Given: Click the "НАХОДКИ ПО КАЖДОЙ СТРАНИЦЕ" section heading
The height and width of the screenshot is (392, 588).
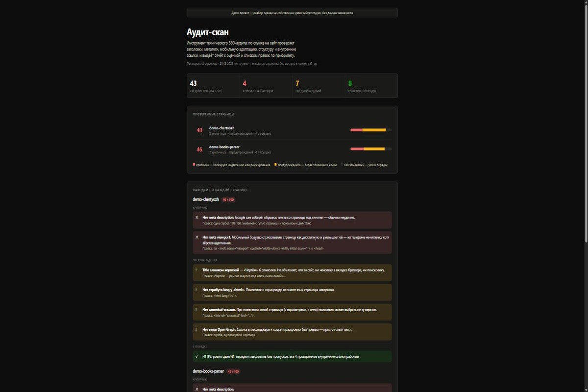Looking at the screenshot, I should [x=220, y=190].
